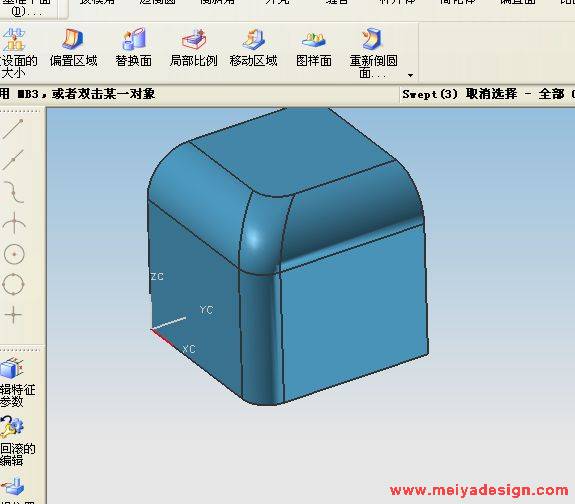
Task: Click the 图样面 pattern face icon
Action: [314, 49]
